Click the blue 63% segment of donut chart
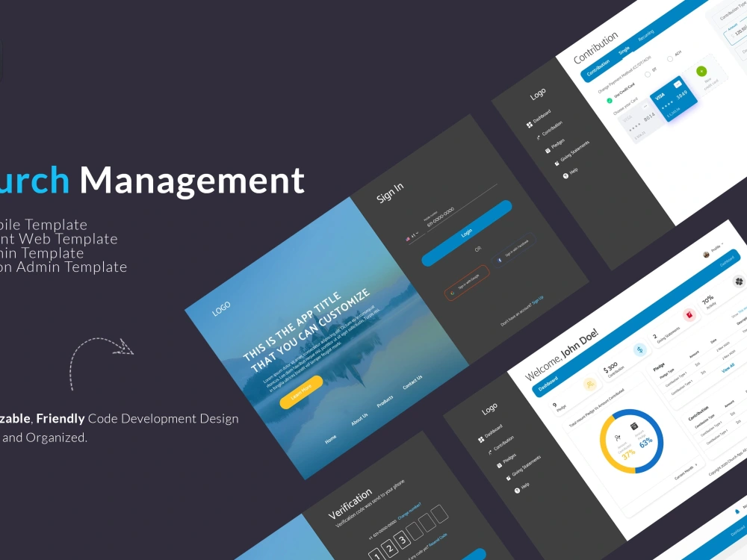The width and height of the screenshot is (747, 560). click(658, 431)
